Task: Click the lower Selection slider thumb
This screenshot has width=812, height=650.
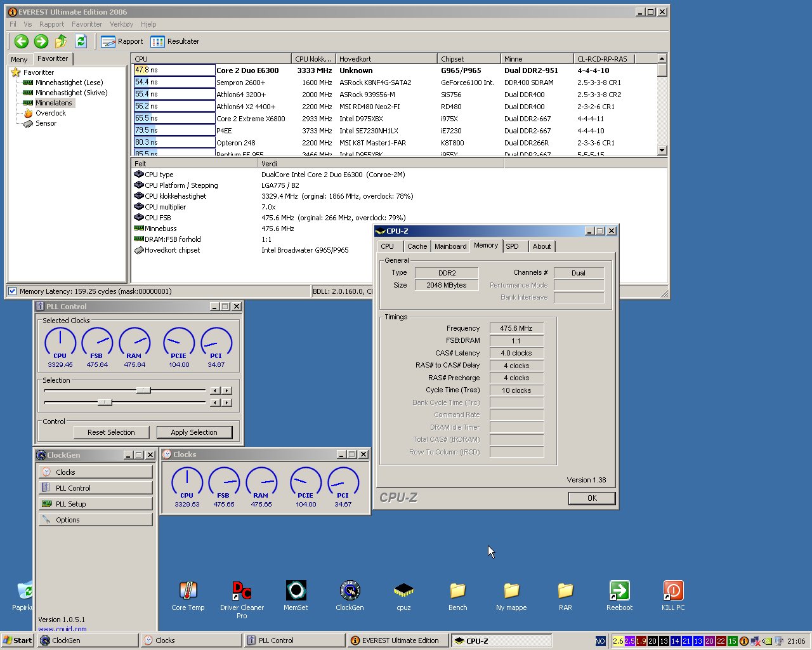Action: (x=105, y=402)
